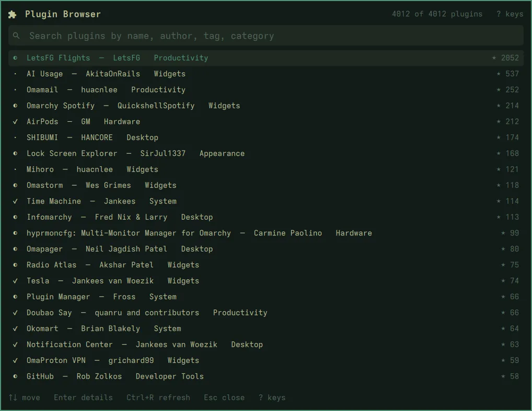Viewport: 532px width, 411px height.
Task: Select the Radio Atlas plugin name
Action: coord(52,265)
